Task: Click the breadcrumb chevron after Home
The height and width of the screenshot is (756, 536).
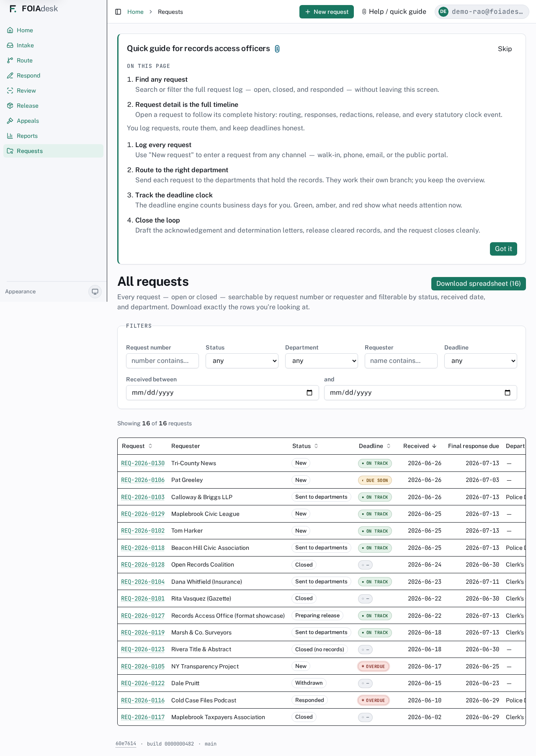Action: click(151, 12)
